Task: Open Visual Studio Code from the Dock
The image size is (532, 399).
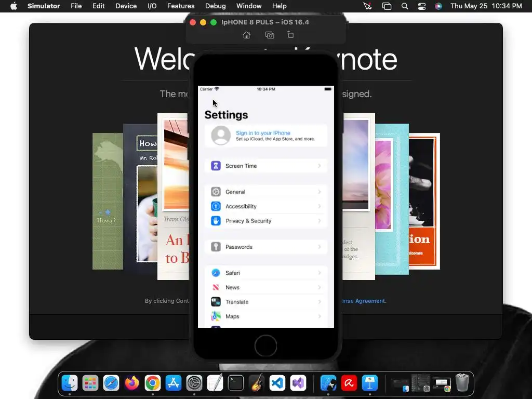Action: pyautogui.click(x=277, y=383)
